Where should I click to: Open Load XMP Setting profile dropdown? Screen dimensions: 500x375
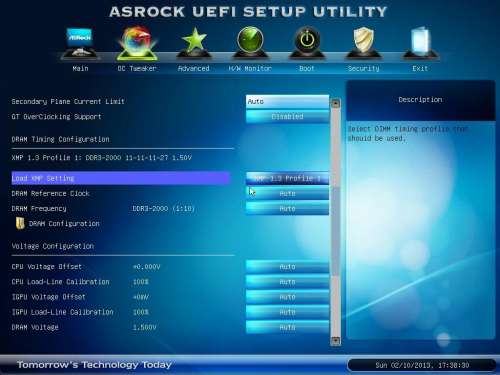287,178
